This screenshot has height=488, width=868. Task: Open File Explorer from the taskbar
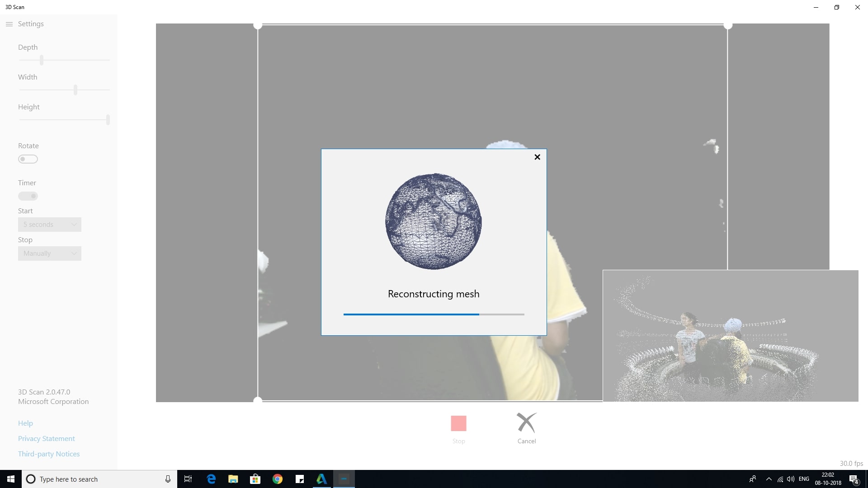tap(233, 479)
